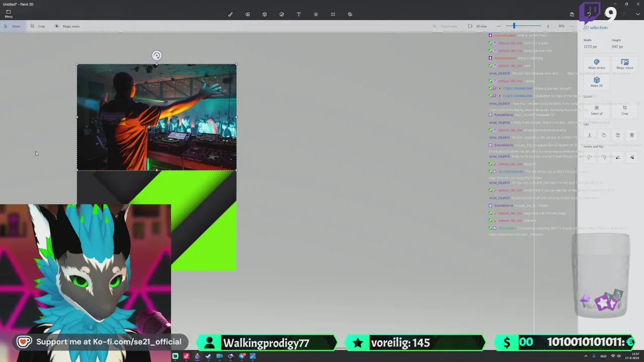Image resolution: width=644 pixels, height=362 pixels.
Task: Click the Ko-fi support link overlay
Action: (x=100, y=342)
